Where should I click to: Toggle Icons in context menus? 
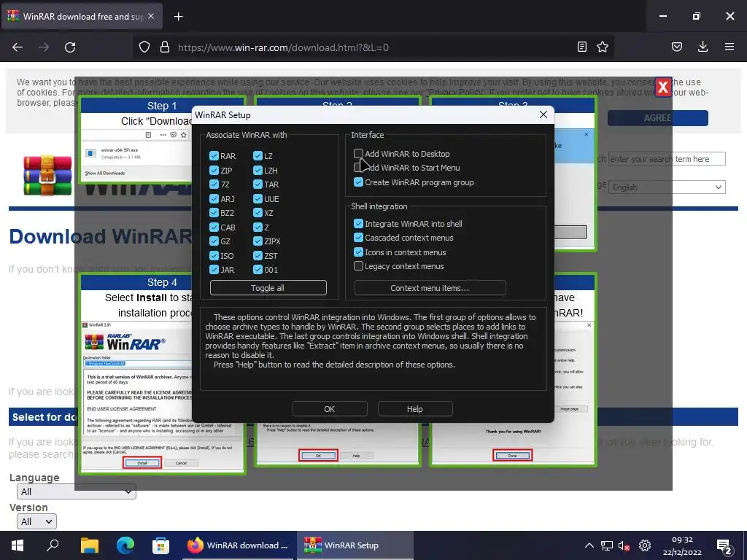358,252
